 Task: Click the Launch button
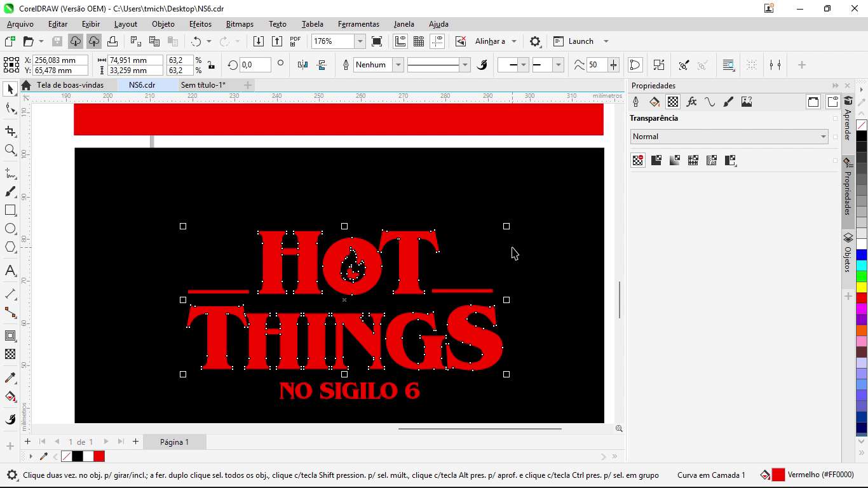pyautogui.click(x=573, y=41)
